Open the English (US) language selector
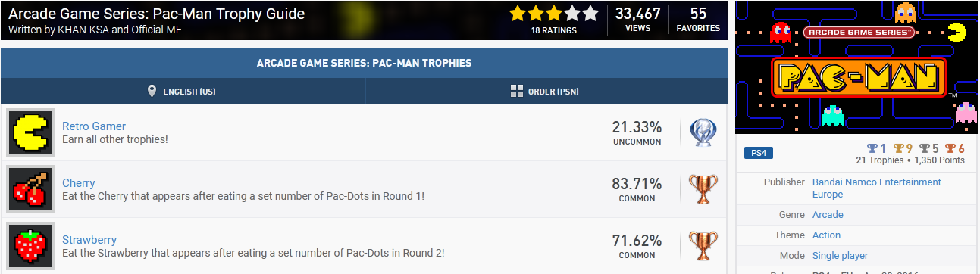The image size is (980, 274). (183, 92)
